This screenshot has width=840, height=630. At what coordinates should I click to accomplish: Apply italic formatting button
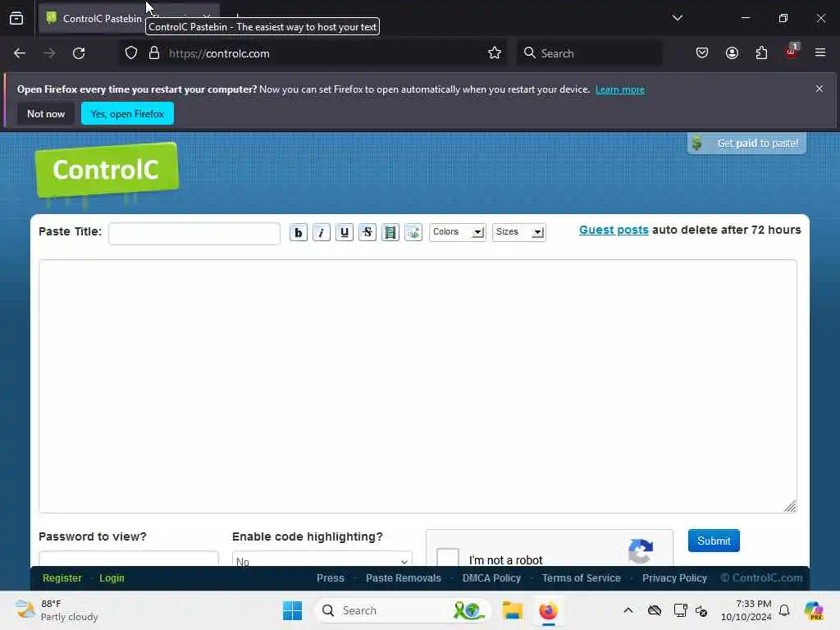pyautogui.click(x=322, y=232)
